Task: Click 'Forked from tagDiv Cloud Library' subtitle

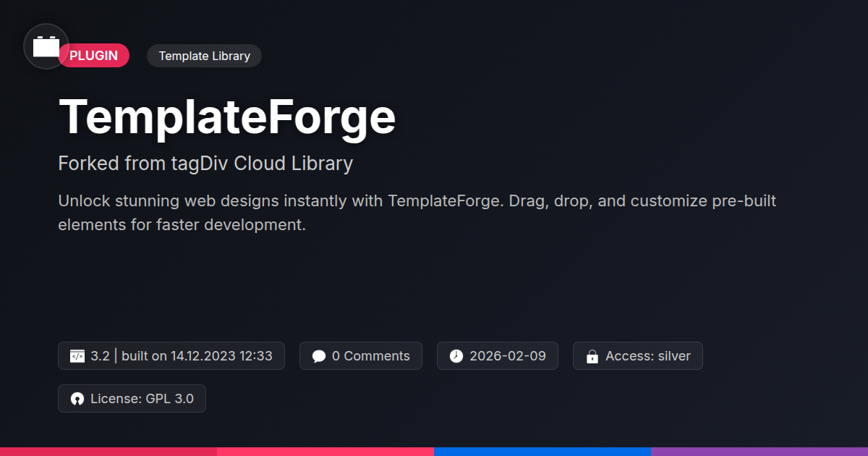Action: [205, 164]
